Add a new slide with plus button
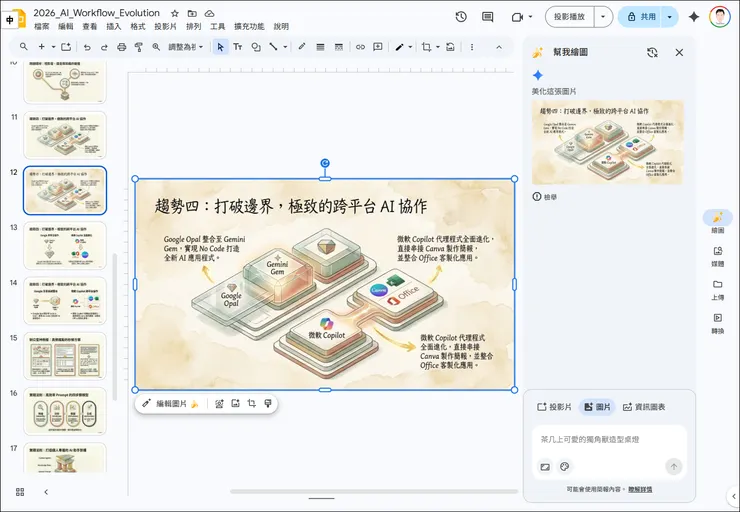 point(42,47)
